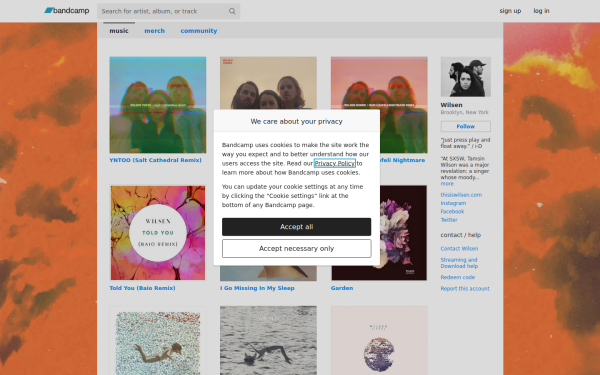This screenshot has width=600, height=375.
Task: Open the top-center band portrait album cover
Action: click(268, 83)
